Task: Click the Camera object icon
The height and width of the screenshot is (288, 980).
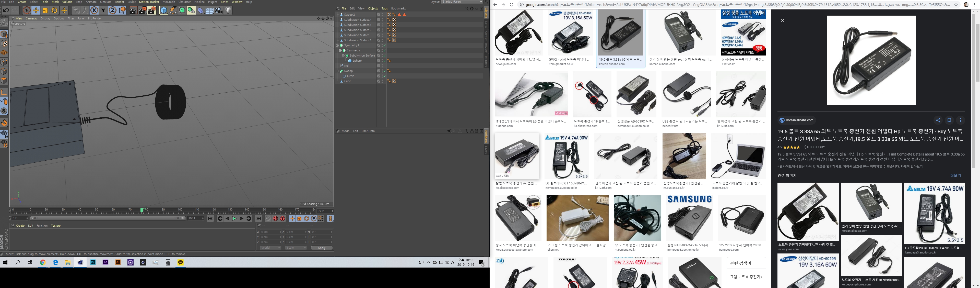Action: [x=219, y=10]
